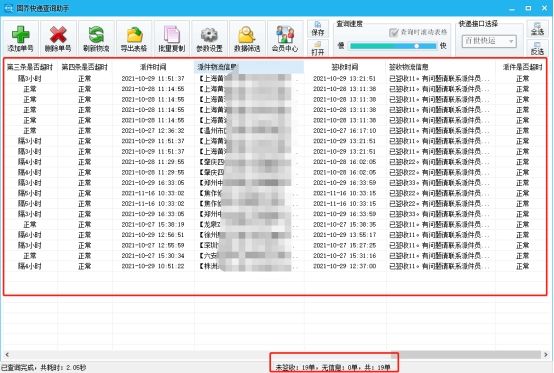Image resolution: width=554 pixels, height=373 pixels.
Task: Open the 百世快运 courier interface dropdown
Action: (x=489, y=41)
